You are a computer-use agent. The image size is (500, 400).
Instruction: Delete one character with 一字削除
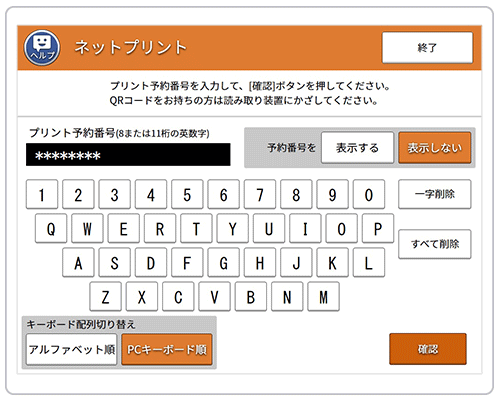pos(435,194)
